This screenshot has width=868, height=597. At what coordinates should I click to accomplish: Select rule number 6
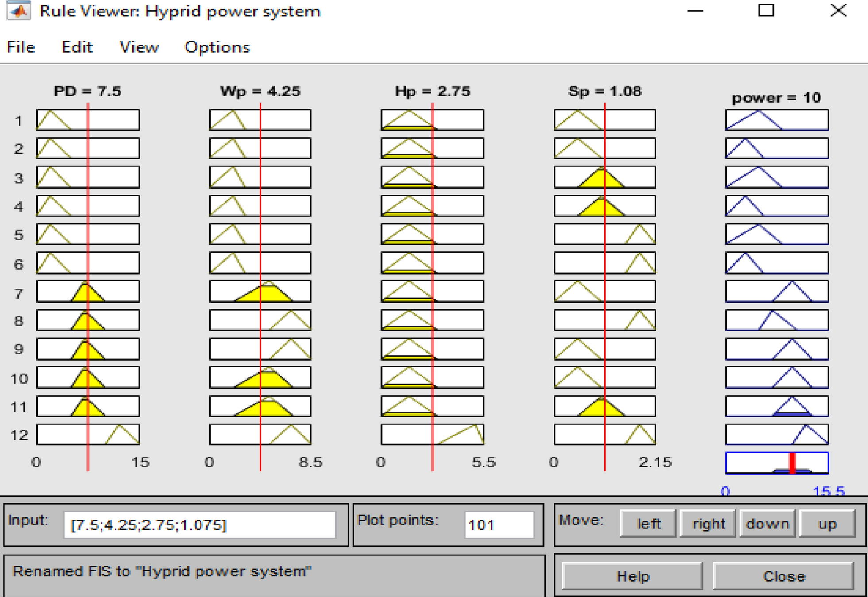[x=19, y=264]
